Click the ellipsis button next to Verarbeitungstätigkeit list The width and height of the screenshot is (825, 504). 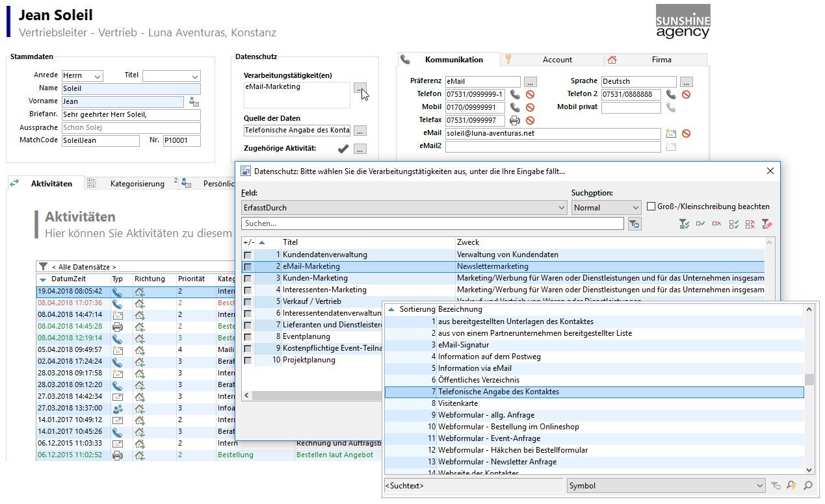360,89
